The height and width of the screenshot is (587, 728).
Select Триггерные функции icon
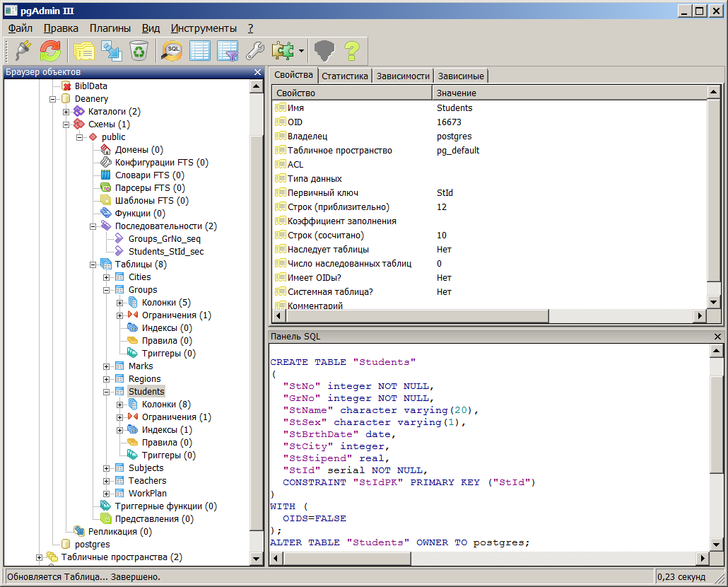[x=106, y=506]
